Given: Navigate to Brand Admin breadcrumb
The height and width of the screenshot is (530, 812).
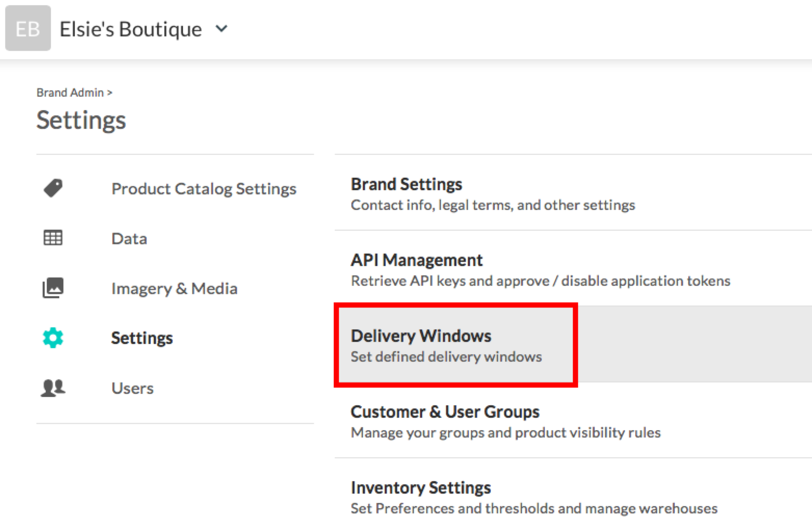Looking at the screenshot, I should click(71, 92).
